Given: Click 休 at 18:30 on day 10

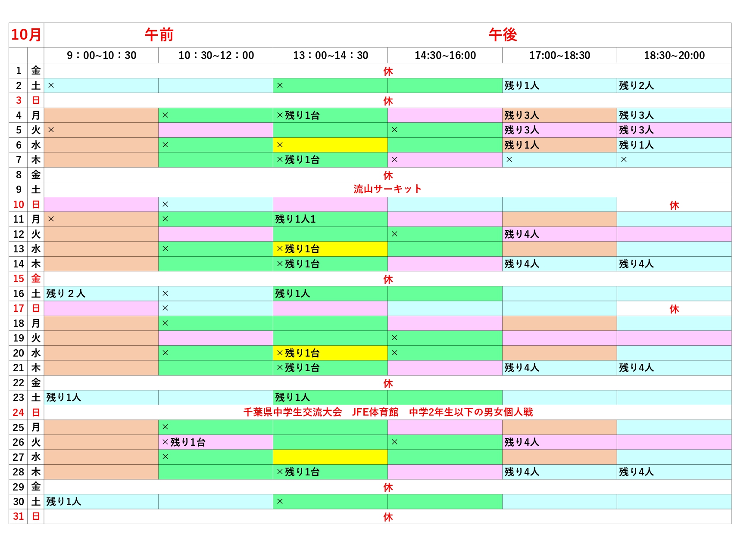Looking at the screenshot, I should click(674, 205).
